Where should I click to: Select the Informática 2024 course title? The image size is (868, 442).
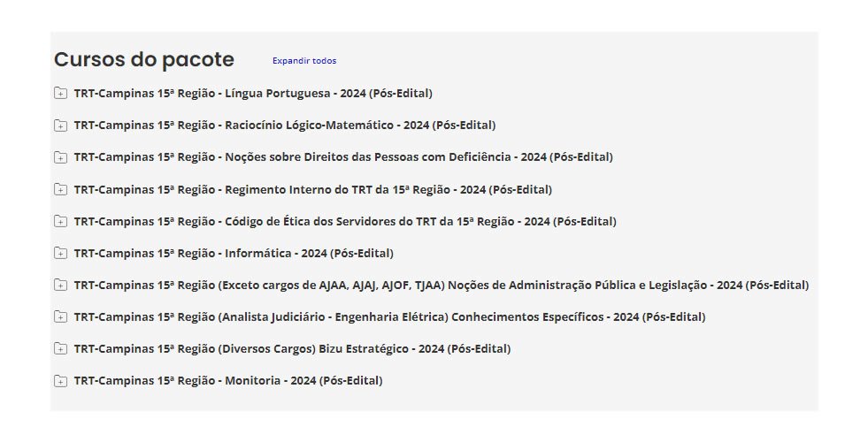[234, 253]
